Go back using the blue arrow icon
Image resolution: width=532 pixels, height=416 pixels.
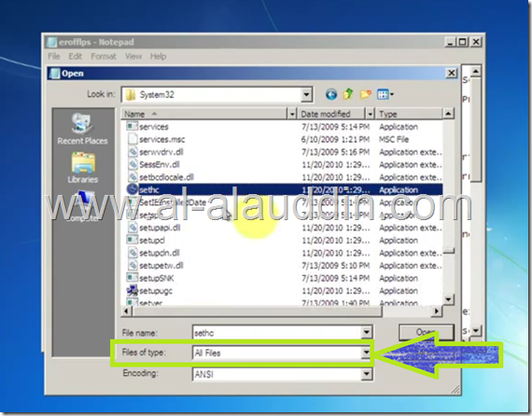(331, 94)
